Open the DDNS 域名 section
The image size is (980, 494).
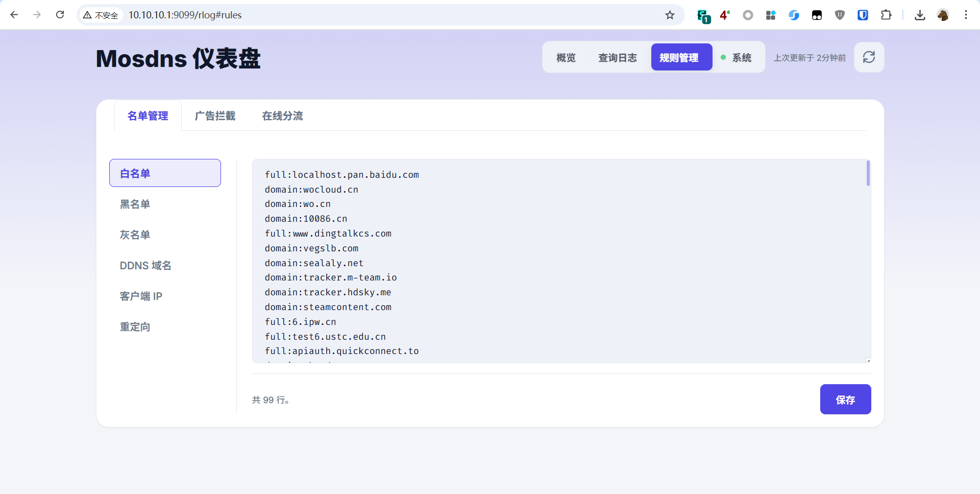(145, 265)
